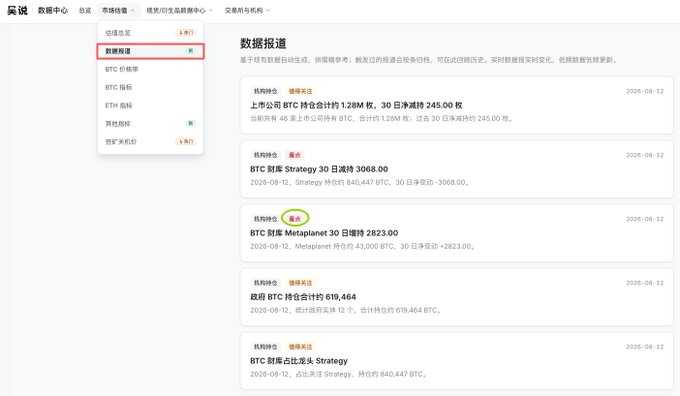Click date on 财库占比龙头 Strategy card
Viewport: 680px width, 396px height.
click(645, 347)
